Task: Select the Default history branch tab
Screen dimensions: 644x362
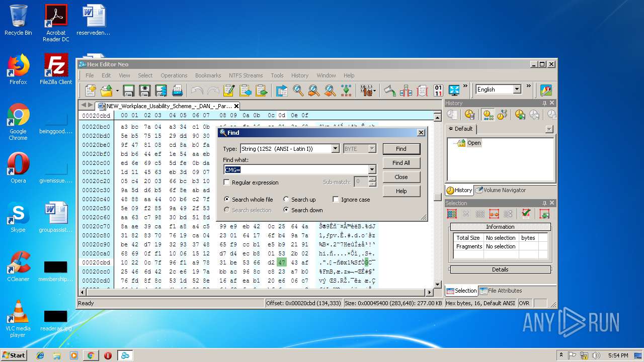Action: [460, 129]
